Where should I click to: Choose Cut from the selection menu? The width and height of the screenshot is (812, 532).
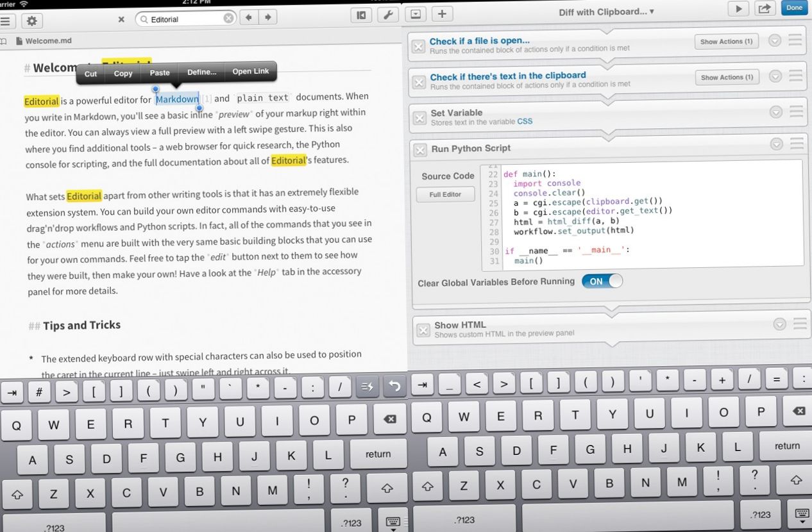coord(90,74)
